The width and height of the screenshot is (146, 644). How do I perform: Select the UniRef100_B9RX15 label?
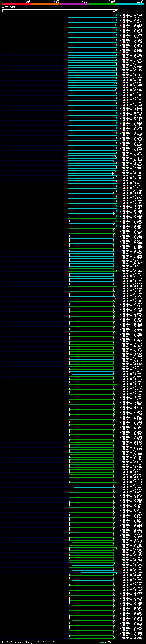coord(131,371)
